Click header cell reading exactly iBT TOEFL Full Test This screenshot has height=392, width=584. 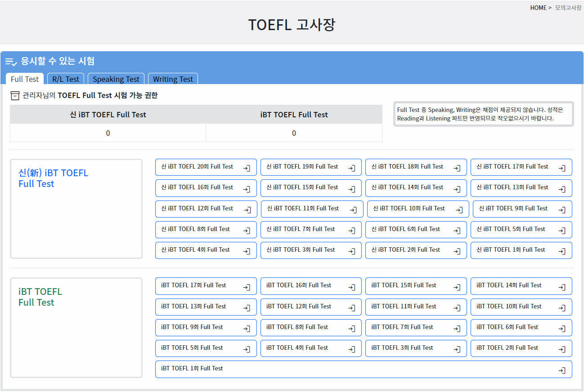point(294,115)
